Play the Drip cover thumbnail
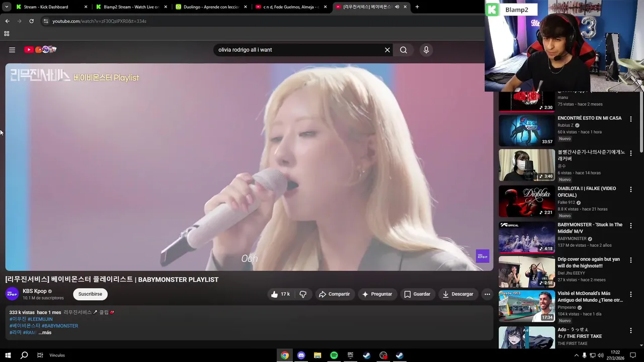This screenshot has width=644, height=362. (x=527, y=271)
